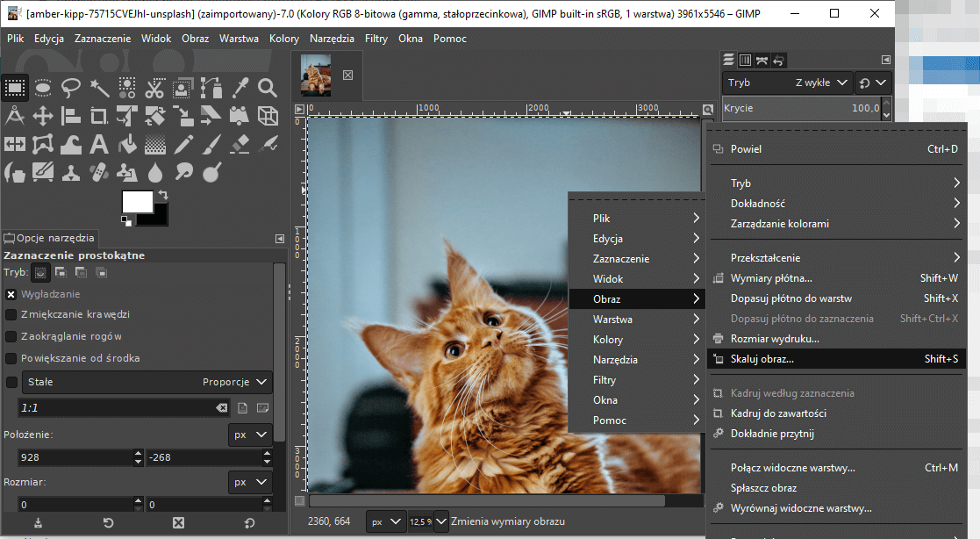Screen dimensions: 980x539
Task: Choose Skaluj obraz in the context menu
Action: pos(790,358)
